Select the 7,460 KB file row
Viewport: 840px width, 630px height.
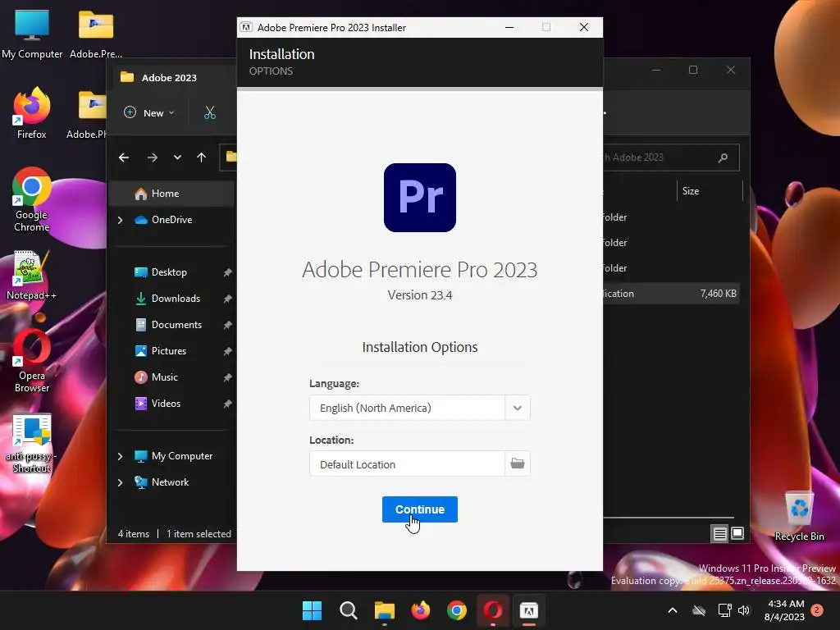(x=671, y=294)
